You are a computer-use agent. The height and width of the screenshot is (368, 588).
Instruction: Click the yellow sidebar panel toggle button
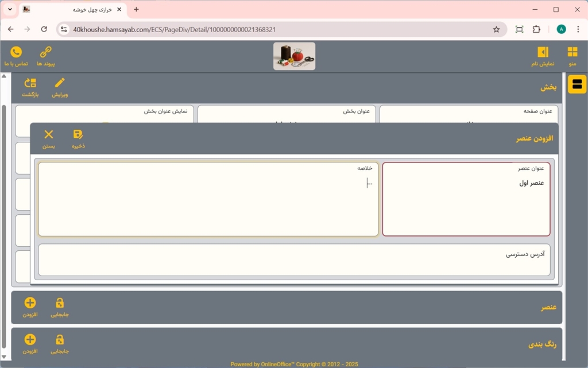[x=577, y=85]
